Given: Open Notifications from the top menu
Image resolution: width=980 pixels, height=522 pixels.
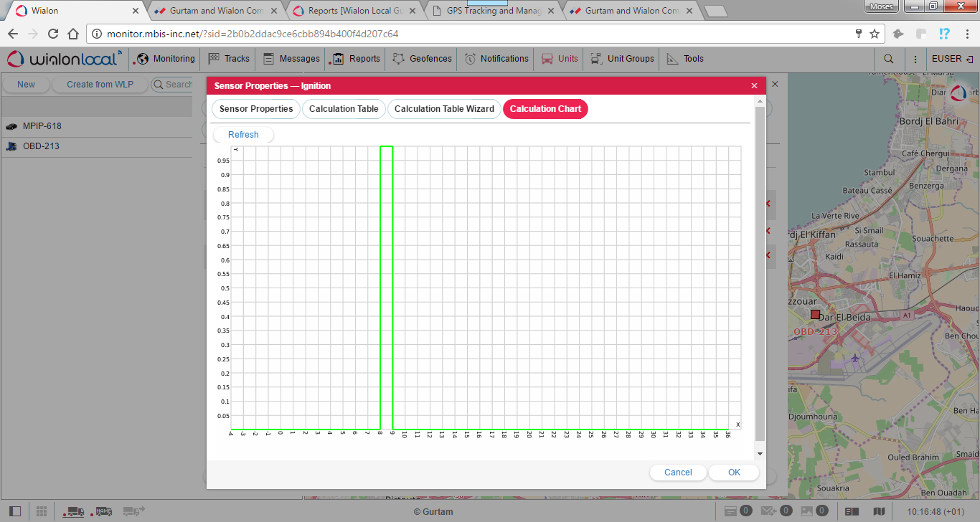Looking at the screenshot, I should tap(496, 59).
